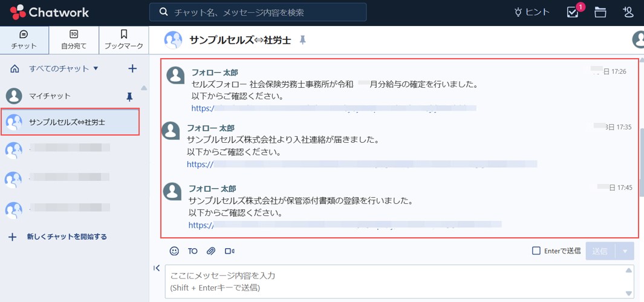Click the profile avatar at header right edge

(x=638, y=40)
